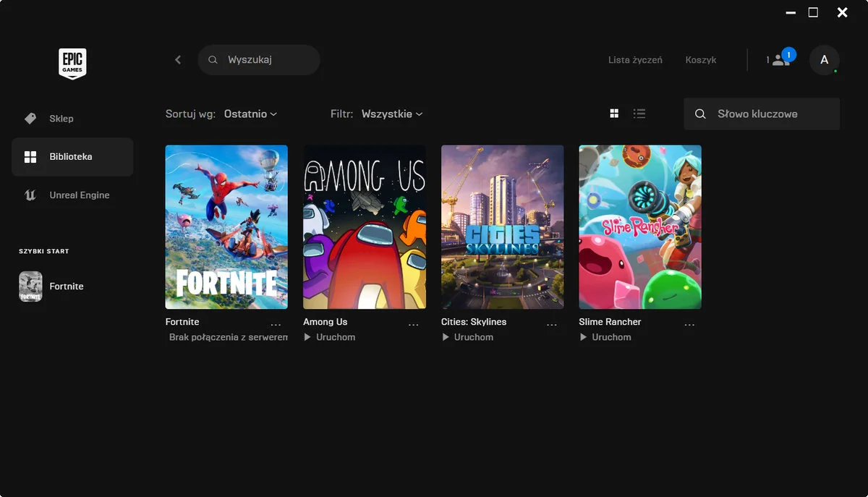Click the back arrow next to search

coord(178,60)
